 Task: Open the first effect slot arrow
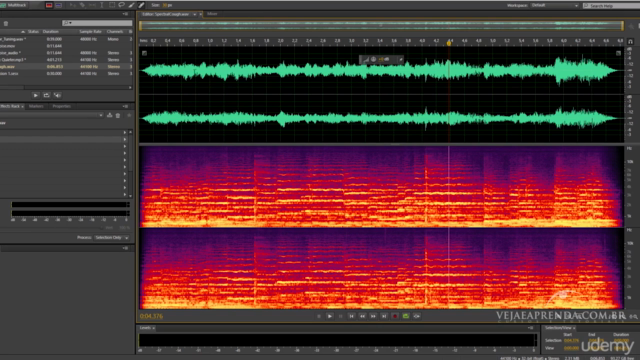point(125,133)
